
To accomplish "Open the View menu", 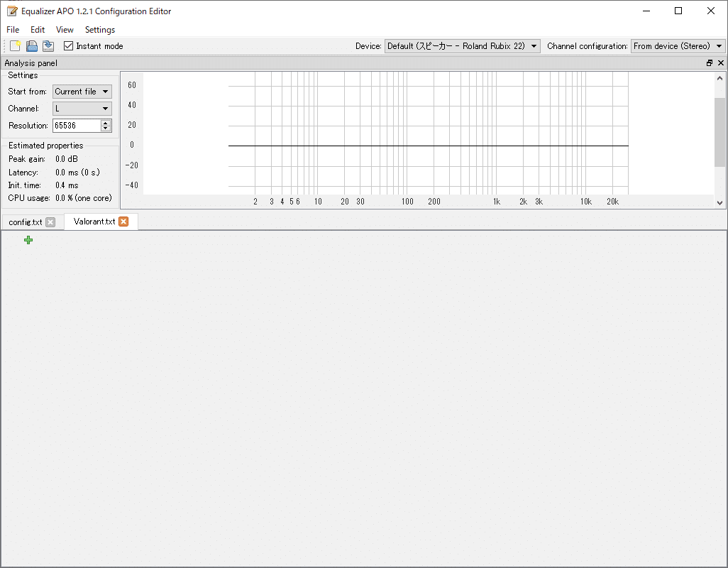I will 65,30.
